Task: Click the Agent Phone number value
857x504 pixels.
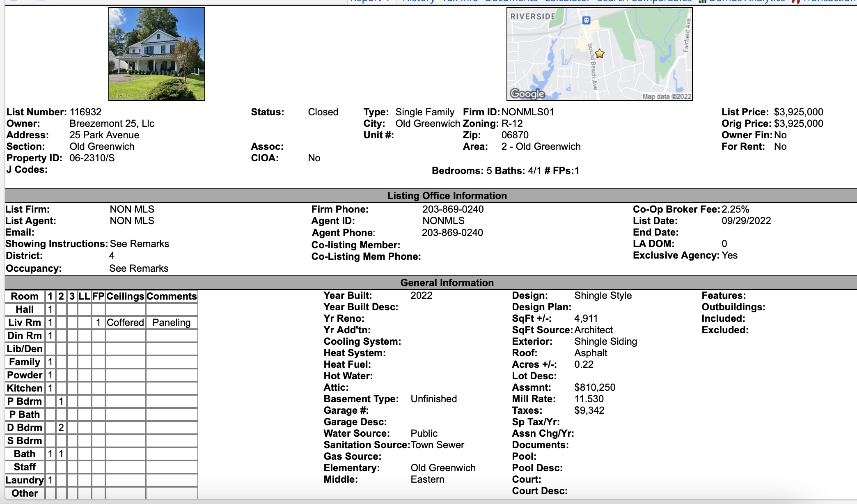Action: 452,233
